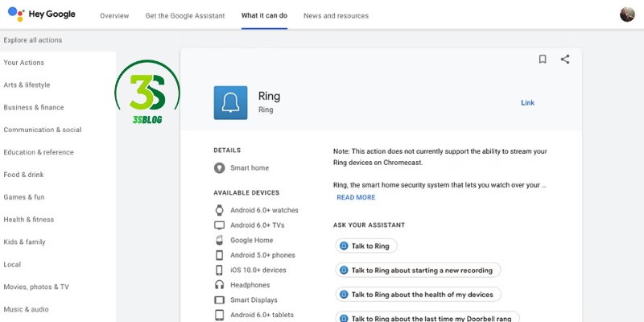Open Get the Google Assistant tab
The image size is (644, 322).
185,16
